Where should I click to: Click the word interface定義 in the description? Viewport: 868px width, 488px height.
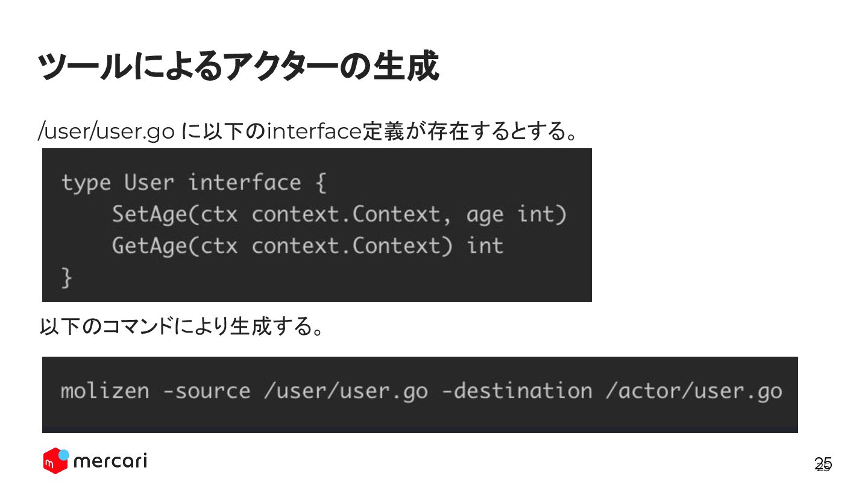tap(335, 131)
